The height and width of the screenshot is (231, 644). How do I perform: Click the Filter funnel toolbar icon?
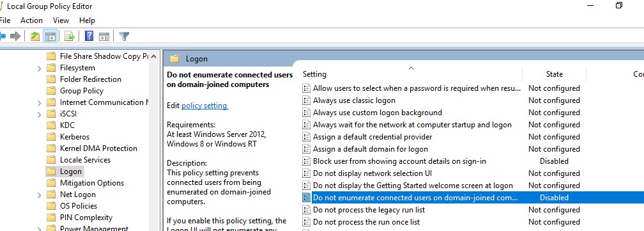[x=124, y=36]
